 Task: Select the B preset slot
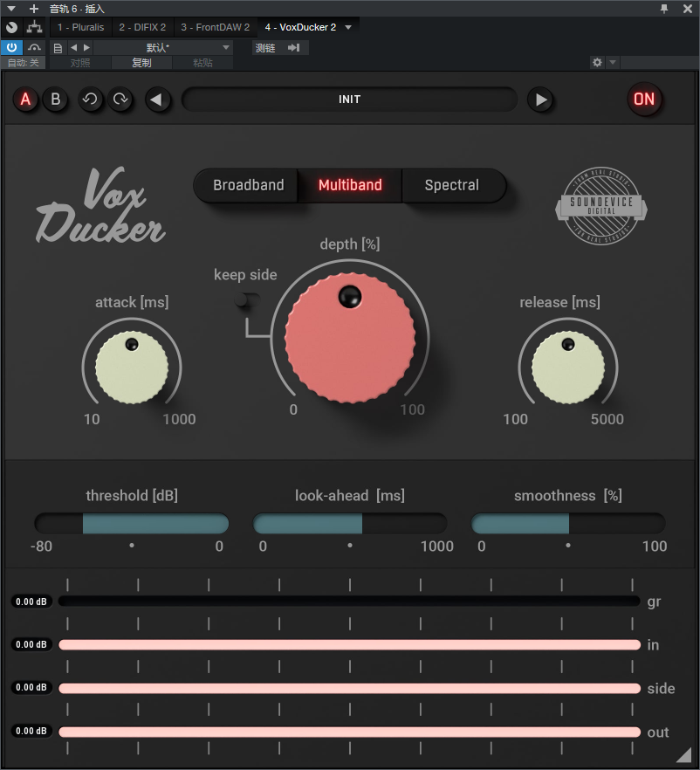56,100
